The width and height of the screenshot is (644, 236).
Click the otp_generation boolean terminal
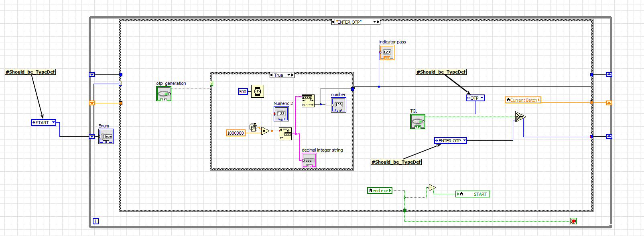point(164,94)
